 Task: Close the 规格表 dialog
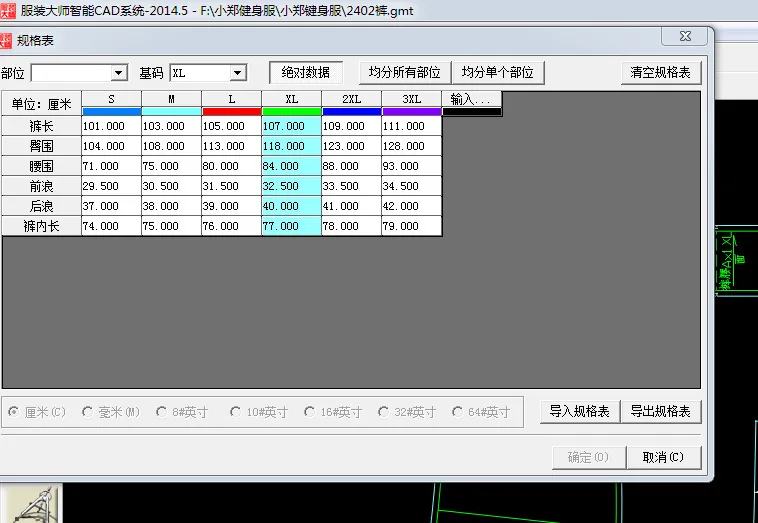685,36
